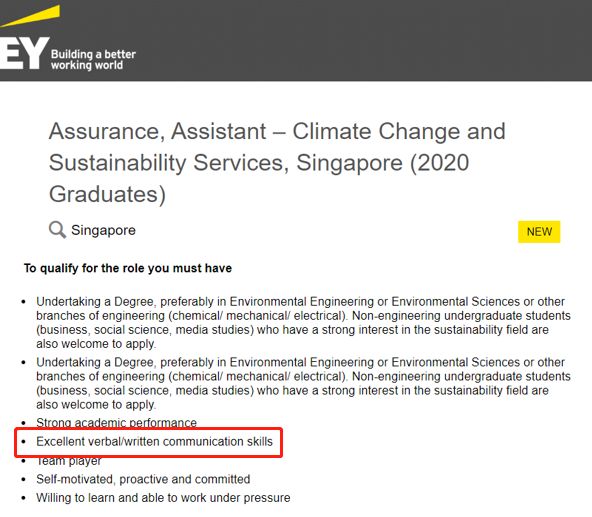Click the bullet dot before 'Excellent verbal/written'
Screen dimensions: 592x517
[24, 441]
